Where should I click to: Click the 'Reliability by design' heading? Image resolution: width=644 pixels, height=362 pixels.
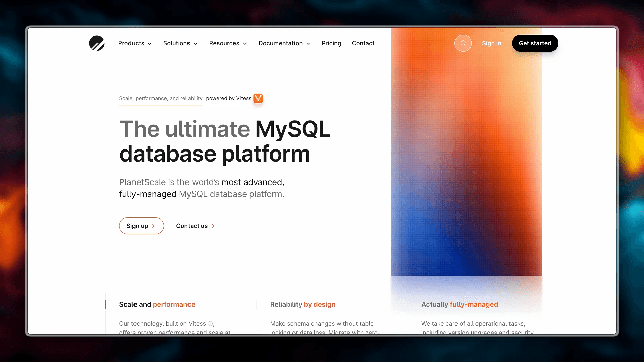click(x=303, y=304)
